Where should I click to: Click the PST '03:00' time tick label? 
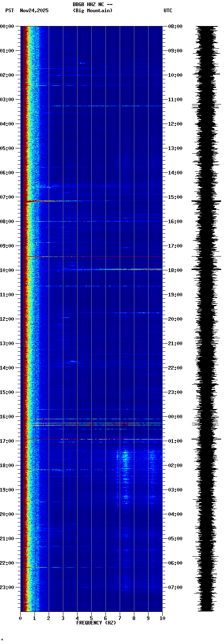coord(7,100)
